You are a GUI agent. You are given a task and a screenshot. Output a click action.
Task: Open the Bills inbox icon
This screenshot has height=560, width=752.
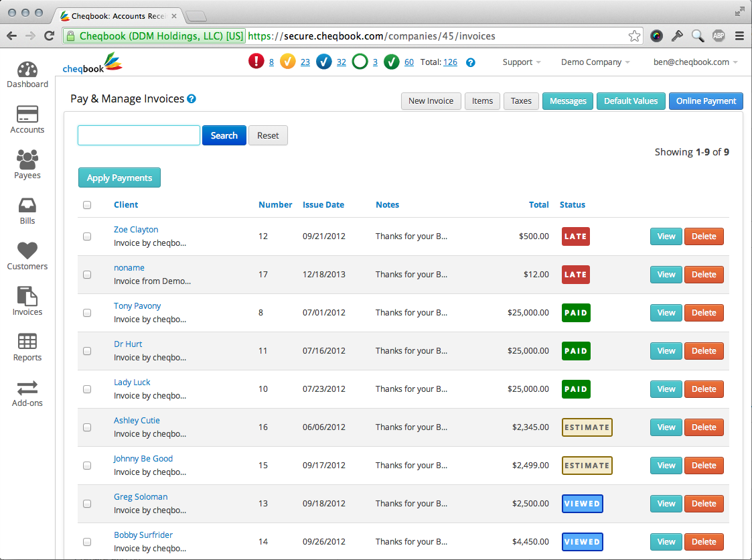click(x=27, y=206)
